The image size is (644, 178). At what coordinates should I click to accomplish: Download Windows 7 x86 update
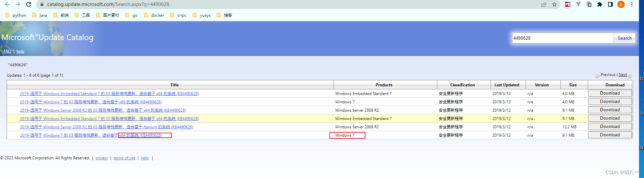(x=610, y=102)
